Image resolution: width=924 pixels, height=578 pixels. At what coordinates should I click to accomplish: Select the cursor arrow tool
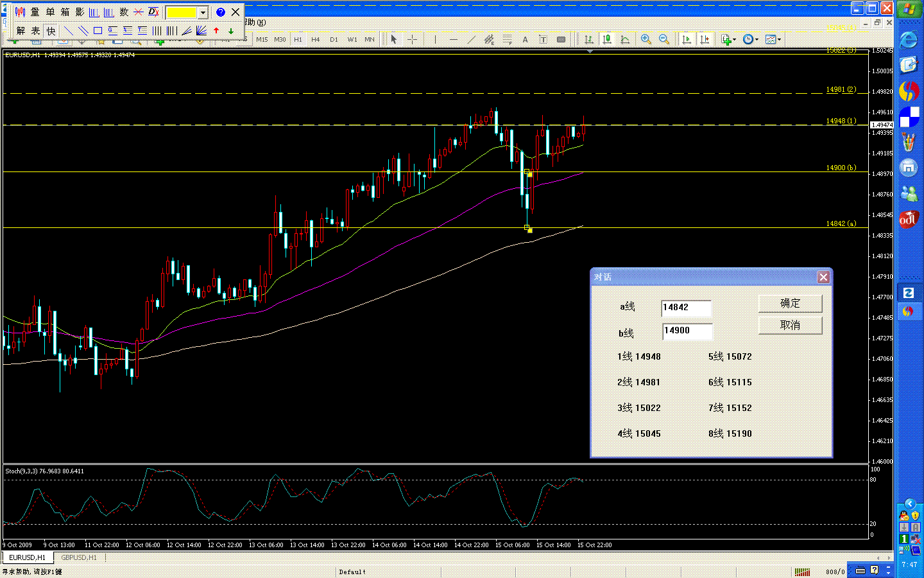tap(394, 39)
